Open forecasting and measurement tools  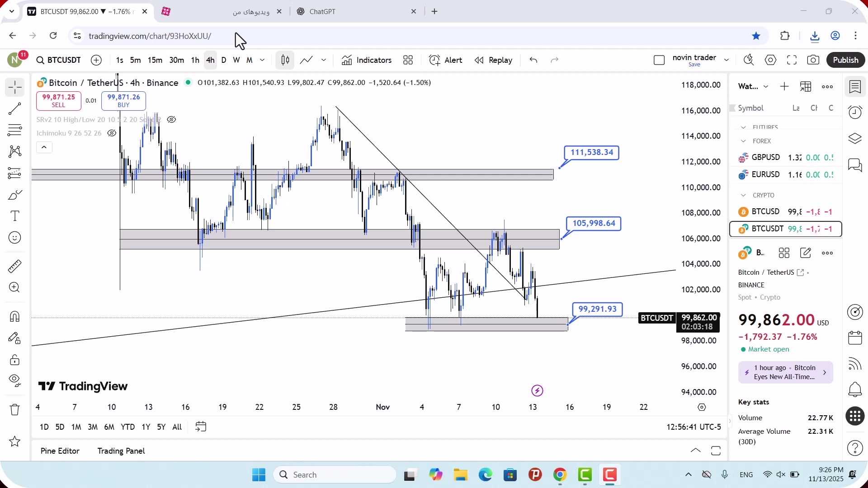[x=15, y=173]
